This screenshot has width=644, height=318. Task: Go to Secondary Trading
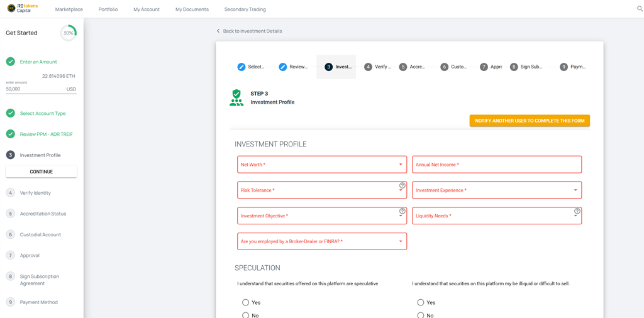245,9
